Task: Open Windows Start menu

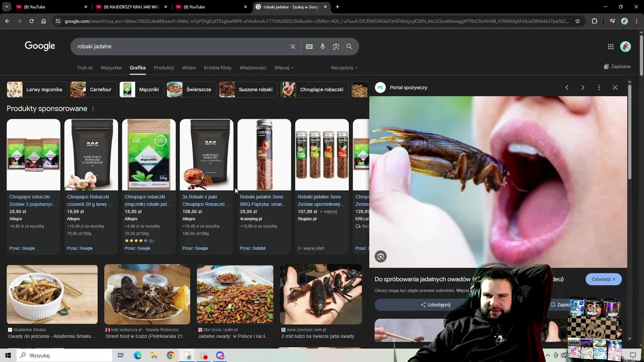Action: pos(8,355)
